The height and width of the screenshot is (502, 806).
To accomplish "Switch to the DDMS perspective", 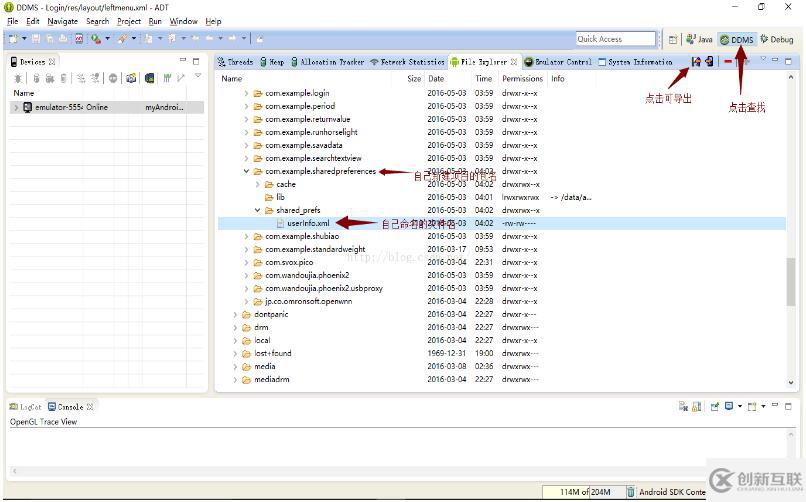I will [x=737, y=39].
